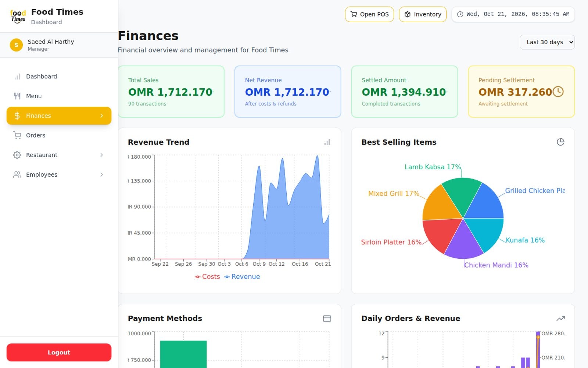Click the Employees people icon

click(17, 174)
